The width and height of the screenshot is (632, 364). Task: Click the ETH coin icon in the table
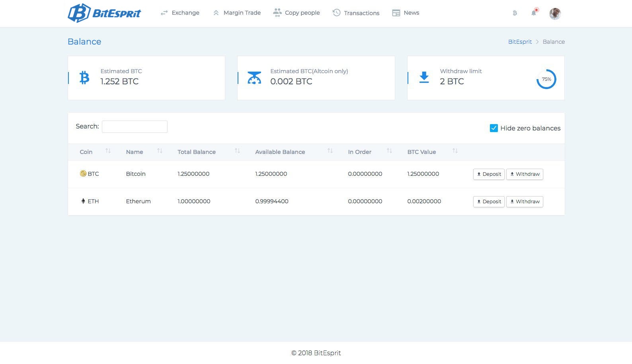click(83, 201)
